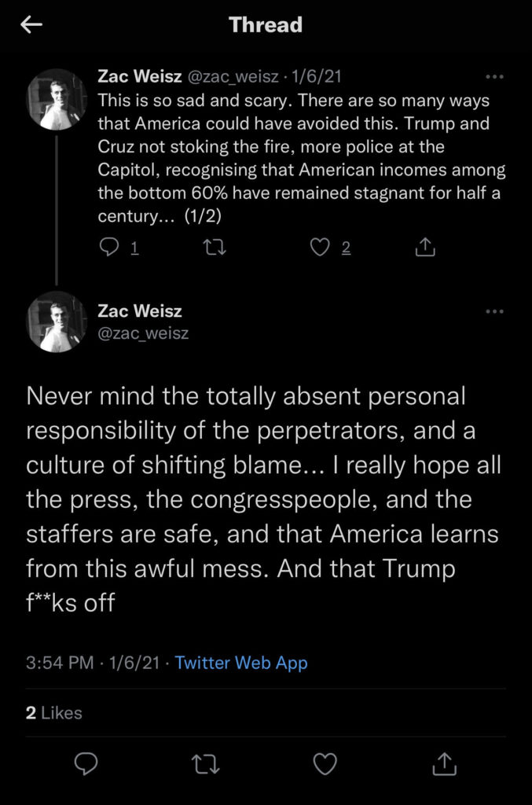The height and width of the screenshot is (805, 532).
Task: Open the @zac_weisz handle under main tweet
Action: [x=143, y=333]
